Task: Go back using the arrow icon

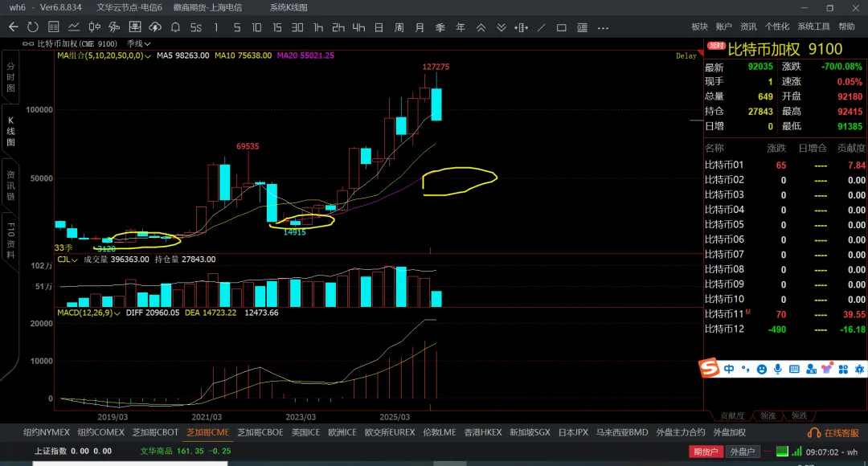Action: pos(14,27)
